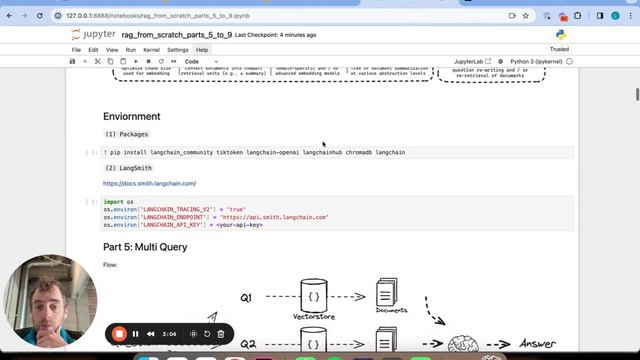This screenshot has width=640, height=360.
Task: Open the Run menu
Action: click(131, 50)
